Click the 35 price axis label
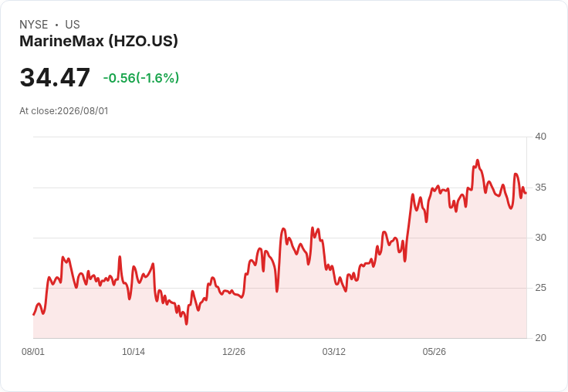The width and height of the screenshot is (568, 392). tap(540, 188)
